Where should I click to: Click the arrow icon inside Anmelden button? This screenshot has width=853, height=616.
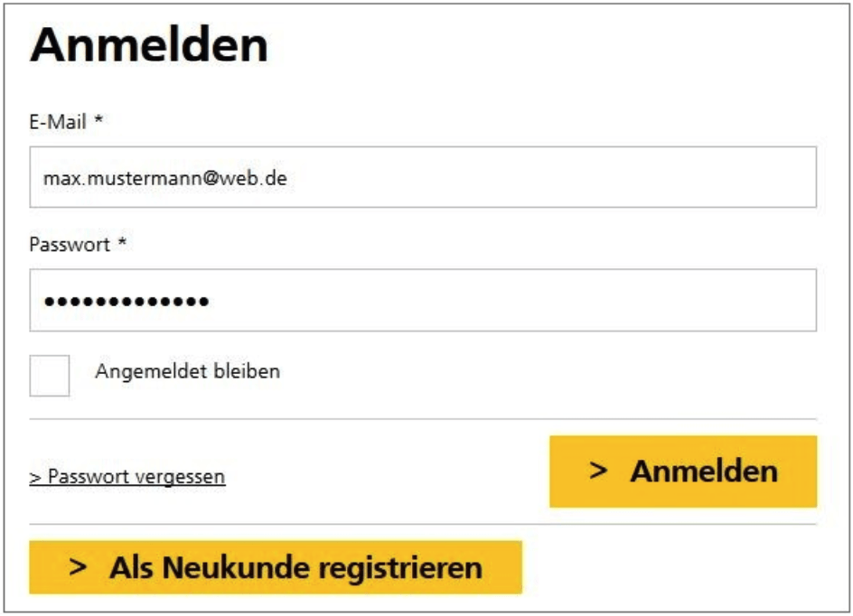598,471
